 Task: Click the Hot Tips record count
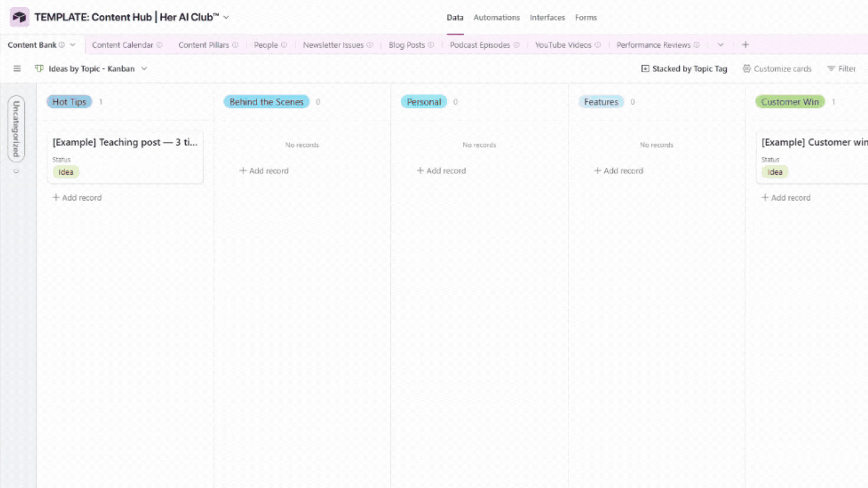pyautogui.click(x=100, y=102)
